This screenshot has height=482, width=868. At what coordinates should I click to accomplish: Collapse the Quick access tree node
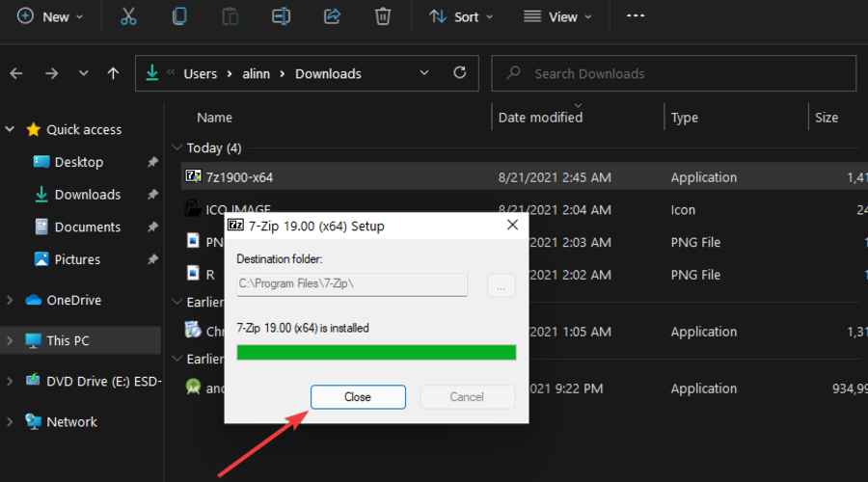11,129
